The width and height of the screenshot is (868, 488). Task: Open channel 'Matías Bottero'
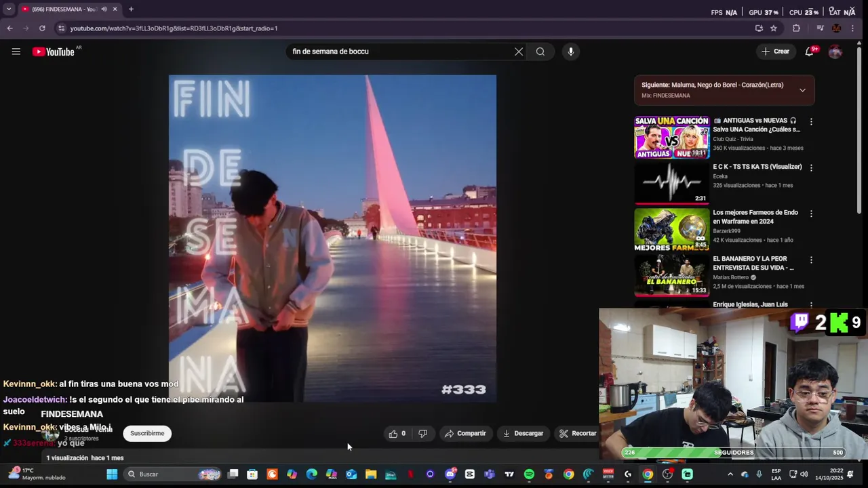click(731, 277)
